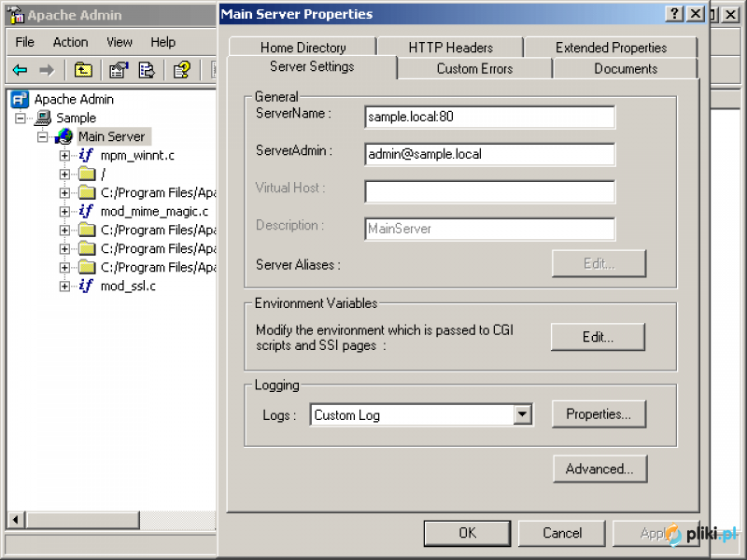Open the Custom Log dropdown arrow
Viewport: 747px width, 560px height.
pos(523,414)
